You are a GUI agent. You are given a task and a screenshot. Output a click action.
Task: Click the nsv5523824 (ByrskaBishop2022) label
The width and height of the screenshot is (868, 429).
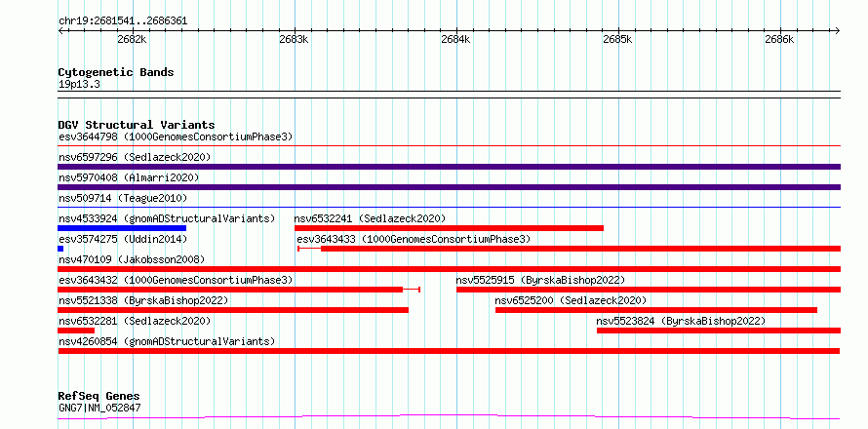681,321
